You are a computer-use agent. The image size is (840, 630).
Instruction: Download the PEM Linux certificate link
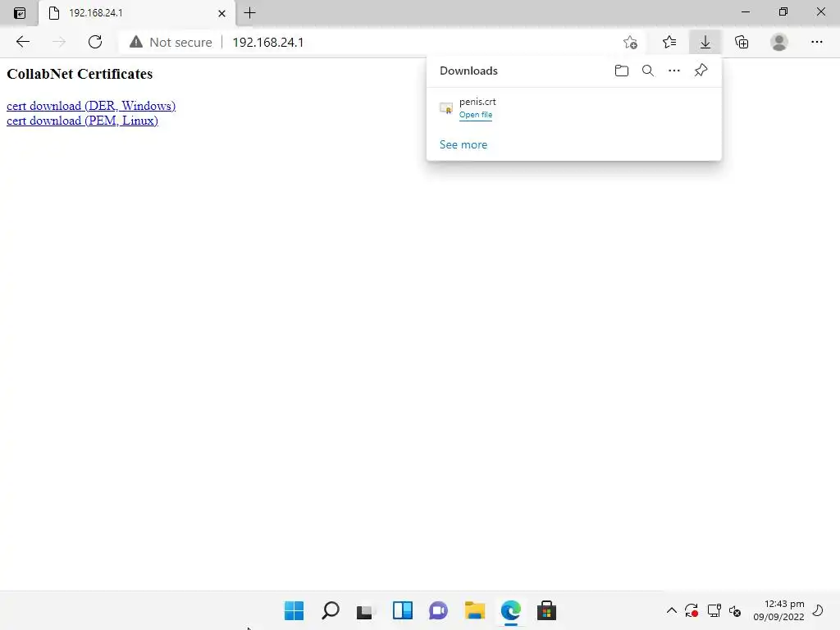[82, 121]
